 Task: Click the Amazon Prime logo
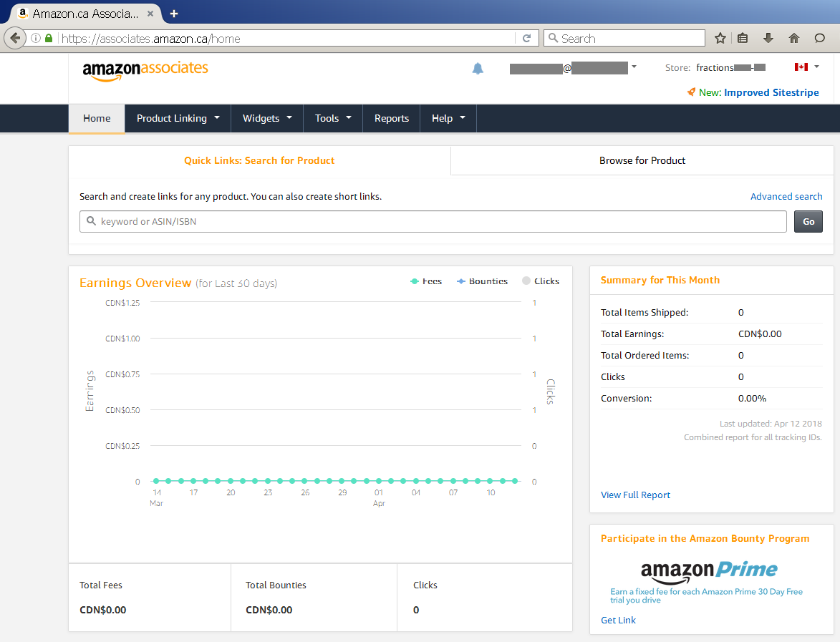[709, 572]
